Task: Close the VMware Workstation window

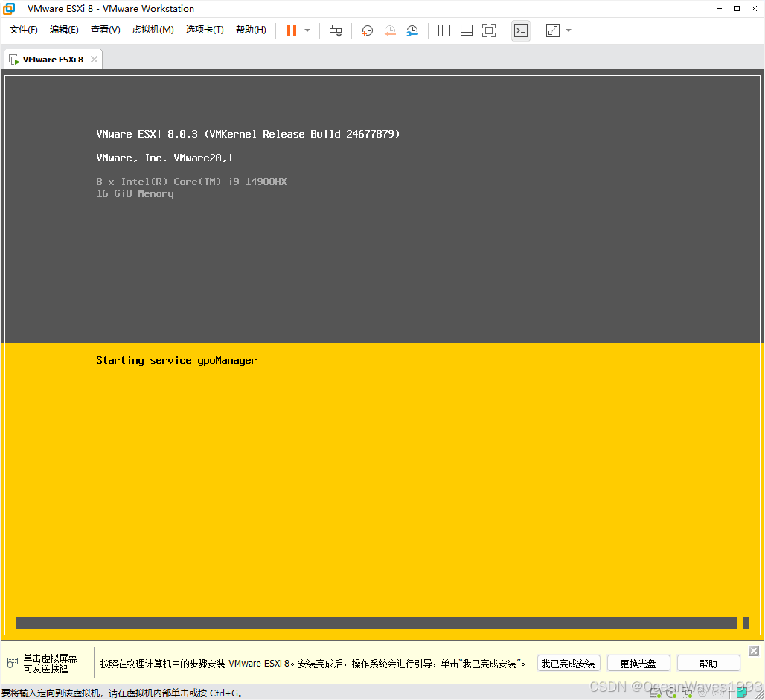Action: (x=754, y=8)
